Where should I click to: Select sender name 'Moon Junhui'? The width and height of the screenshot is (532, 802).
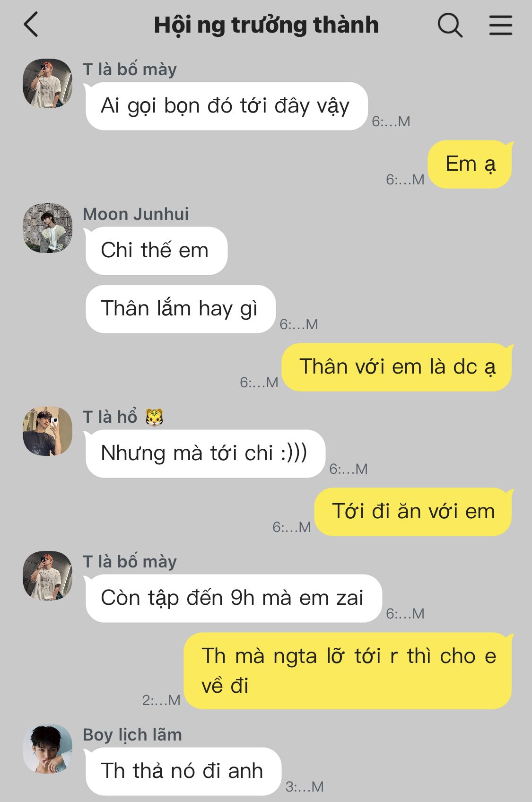point(136,214)
